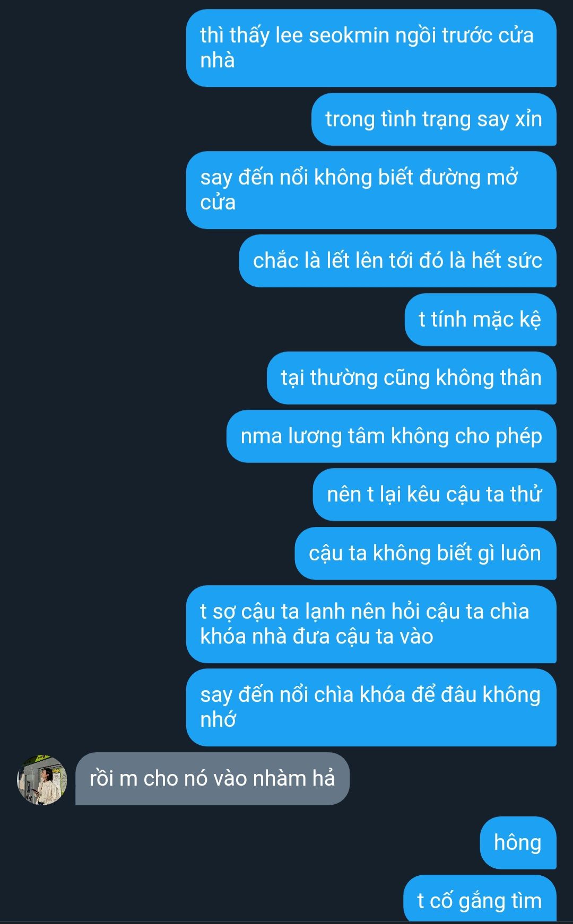Screen dimensions: 573x924
Task: Tap the message starting 't sợ cậu ta lạnh'
Action: [371, 624]
